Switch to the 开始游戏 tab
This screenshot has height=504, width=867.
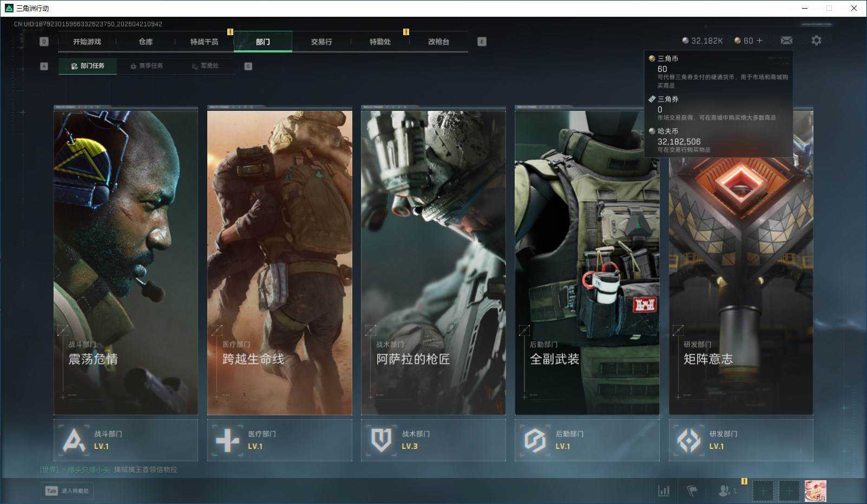tap(87, 42)
